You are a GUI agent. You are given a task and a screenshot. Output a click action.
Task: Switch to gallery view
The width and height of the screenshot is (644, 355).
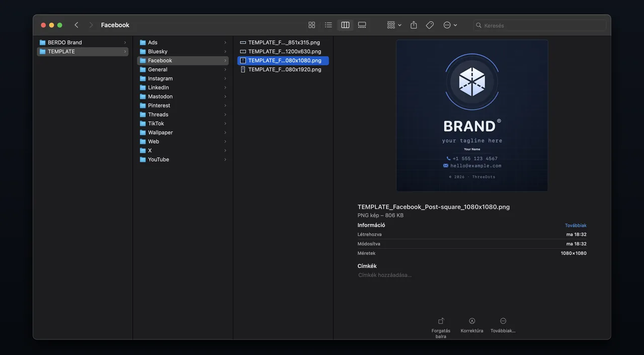click(x=362, y=25)
